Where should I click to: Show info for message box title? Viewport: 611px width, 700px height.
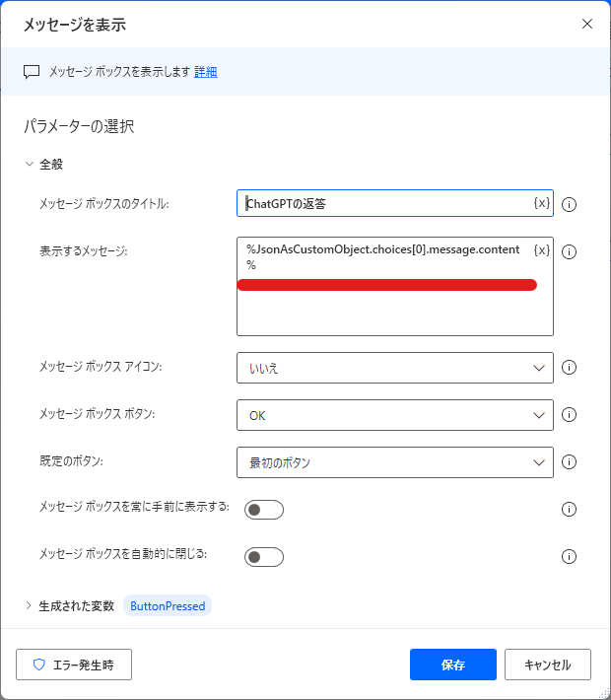point(569,204)
